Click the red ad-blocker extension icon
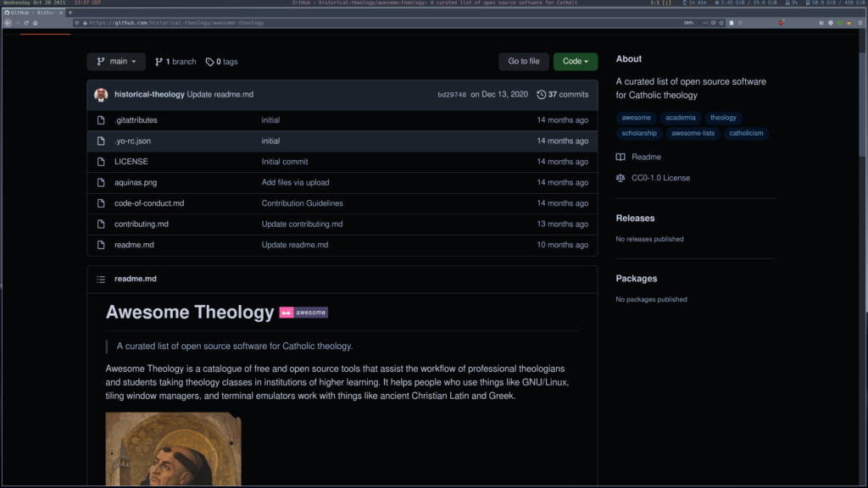 tap(781, 23)
